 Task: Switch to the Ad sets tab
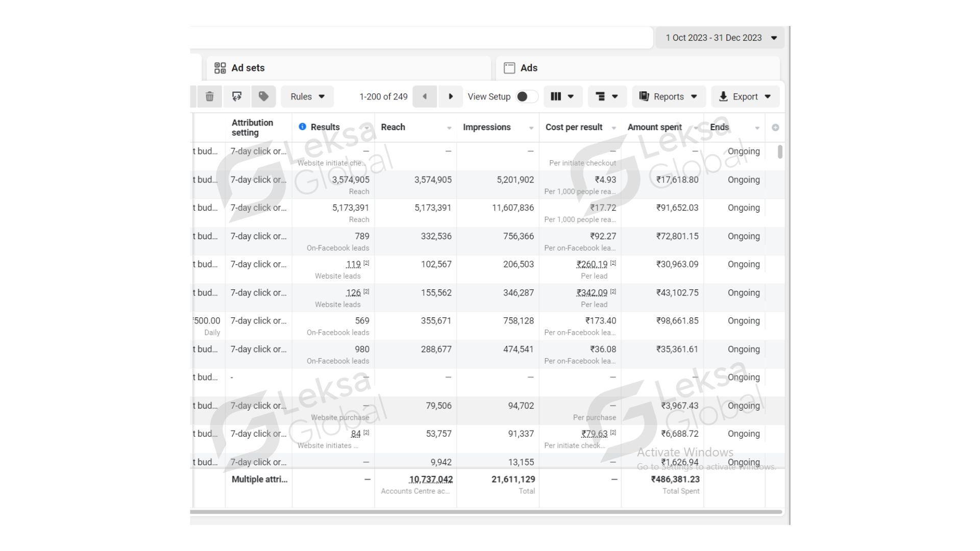click(248, 68)
